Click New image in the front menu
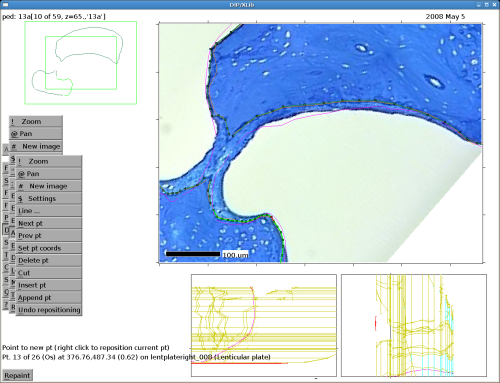 [x=49, y=186]
